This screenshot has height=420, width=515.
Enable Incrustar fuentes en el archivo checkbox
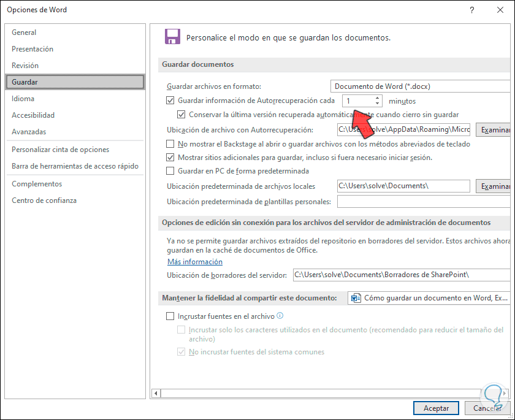[170, 316]
